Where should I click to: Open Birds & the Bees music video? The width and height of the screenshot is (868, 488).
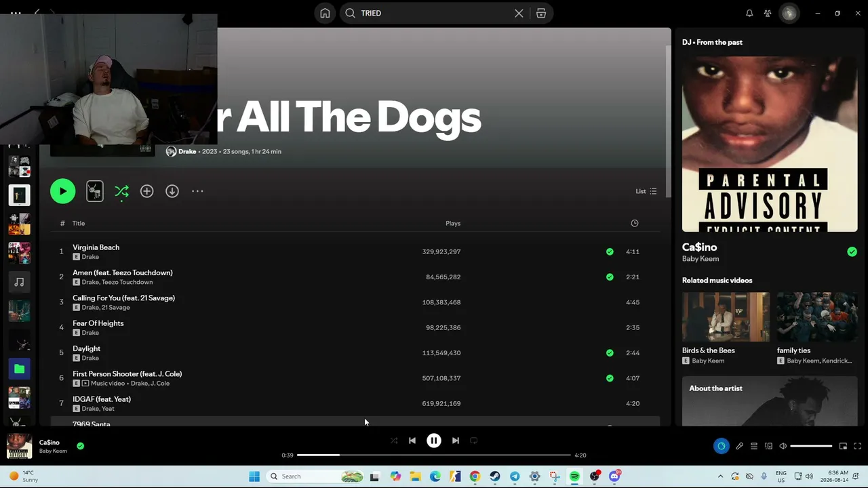coord(726,317)
